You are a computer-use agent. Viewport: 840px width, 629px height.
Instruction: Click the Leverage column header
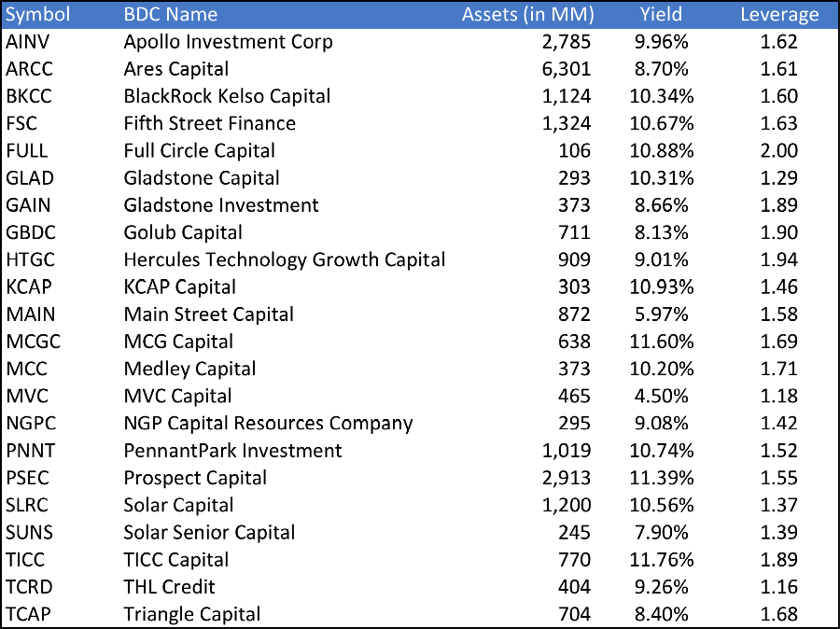[779, 14]
